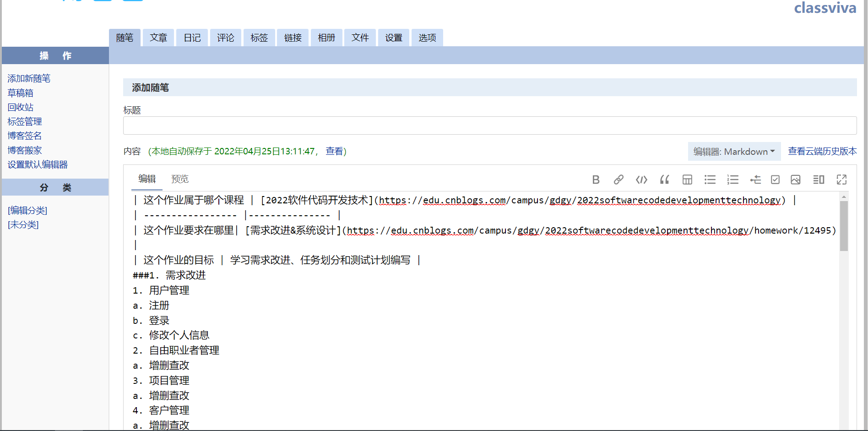Click the text 学习需求改进、任务划分和测试计划编写
Viewport: 868px width, 431px height.
pyautogui.click(x=320, y=260)
